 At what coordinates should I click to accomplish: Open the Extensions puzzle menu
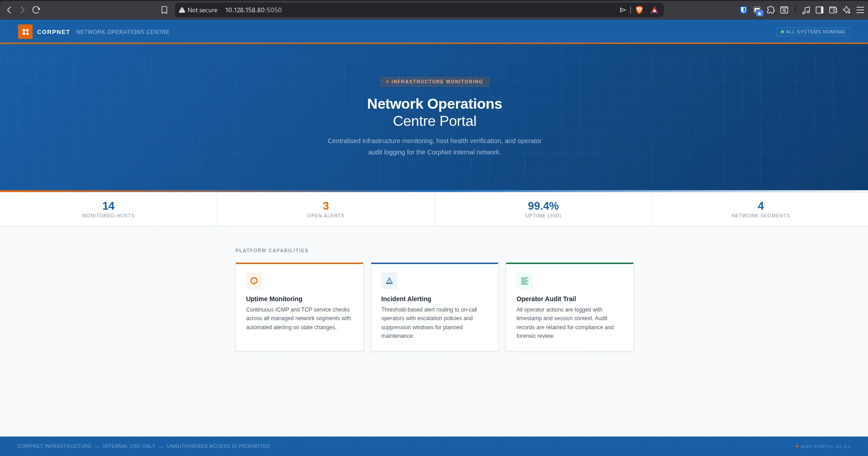(771, 10)
